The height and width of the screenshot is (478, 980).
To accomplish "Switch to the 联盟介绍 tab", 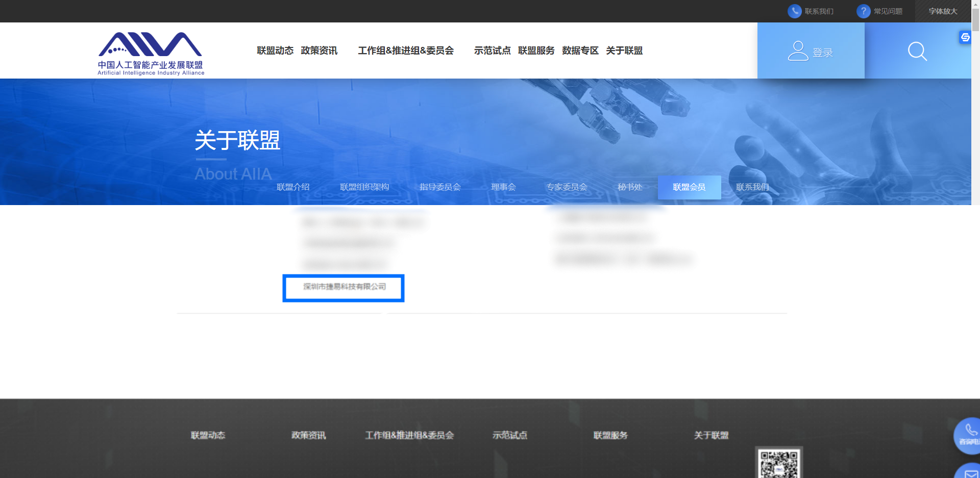I will [x=293, y=187].
